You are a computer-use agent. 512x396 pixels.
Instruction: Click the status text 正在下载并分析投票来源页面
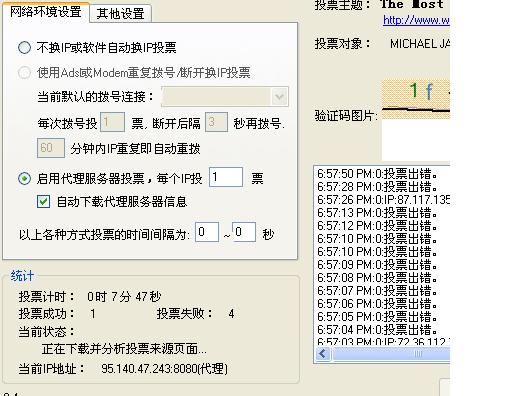point(124,349)
